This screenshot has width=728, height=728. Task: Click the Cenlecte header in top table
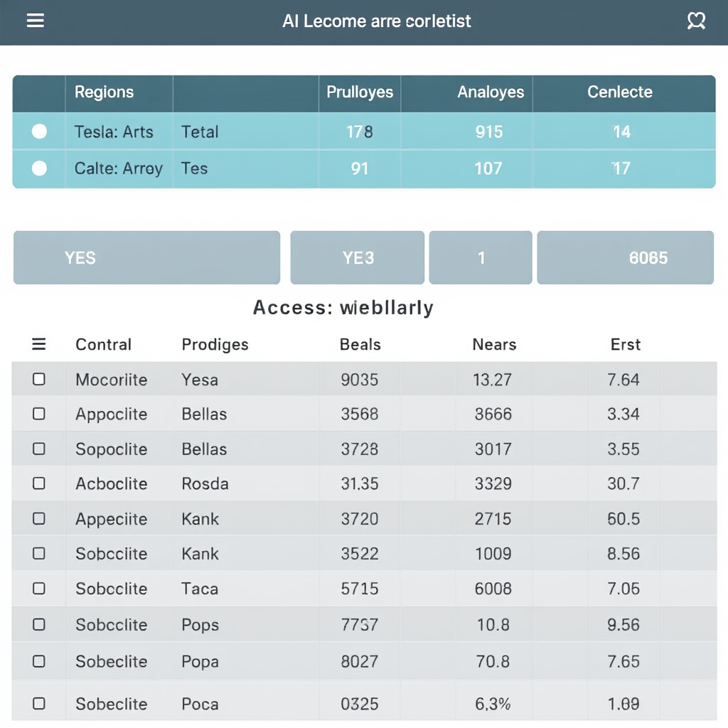[x=620, y=92]
